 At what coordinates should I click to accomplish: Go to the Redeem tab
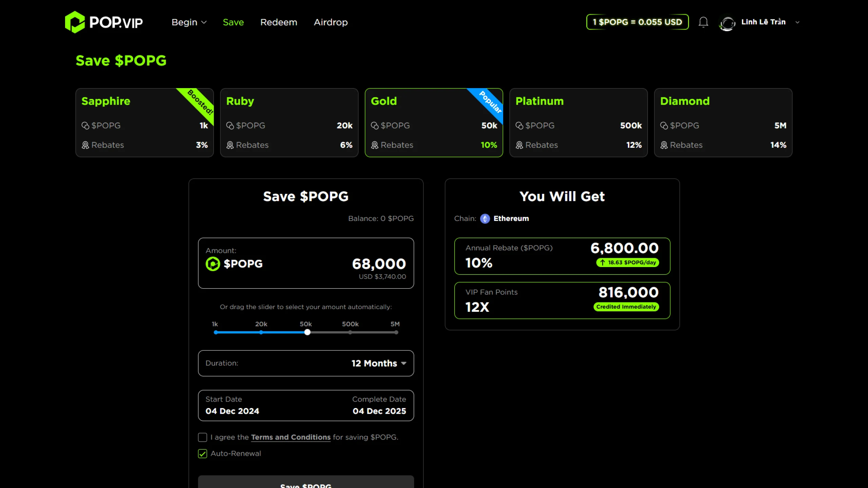point(278,22)
